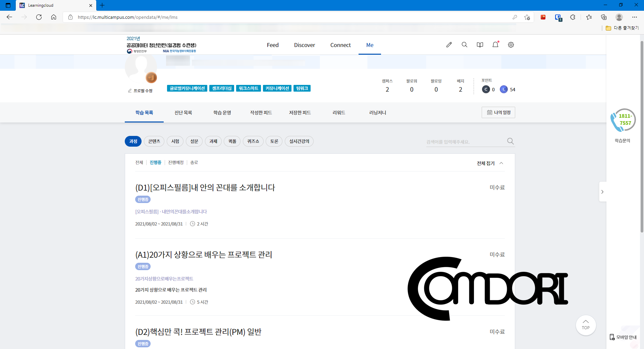Select the 퀴즈쇼 filter chip
Screen dimensions: 644x349
[253, 141]
